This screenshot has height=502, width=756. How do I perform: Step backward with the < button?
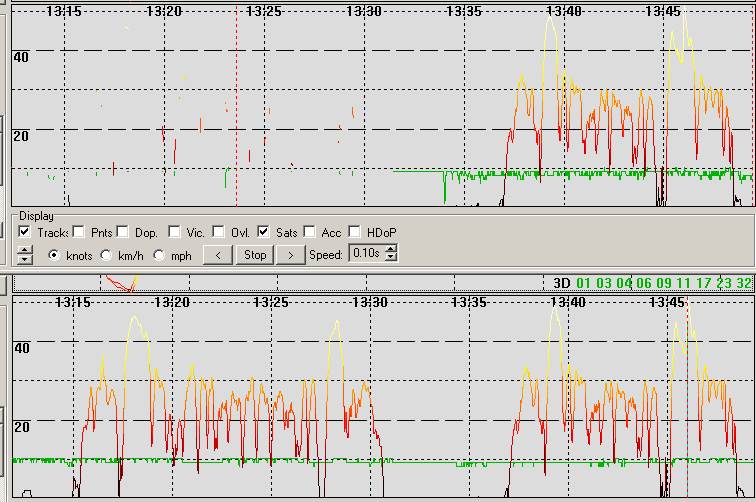217,255
